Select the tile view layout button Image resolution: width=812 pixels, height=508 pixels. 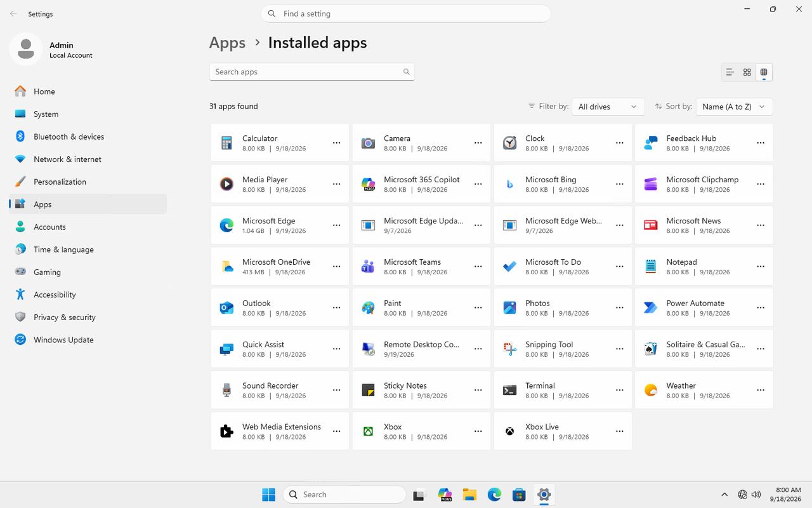point(764,72)
